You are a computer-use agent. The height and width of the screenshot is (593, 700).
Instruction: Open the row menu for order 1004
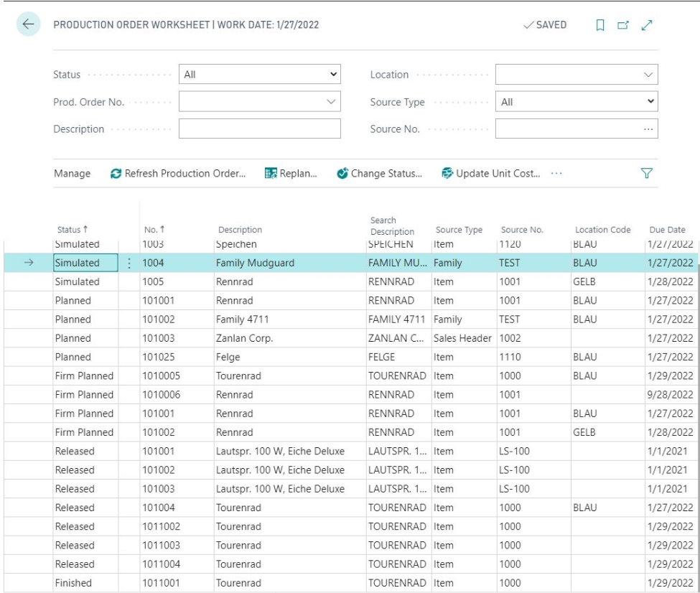point(129,263)
